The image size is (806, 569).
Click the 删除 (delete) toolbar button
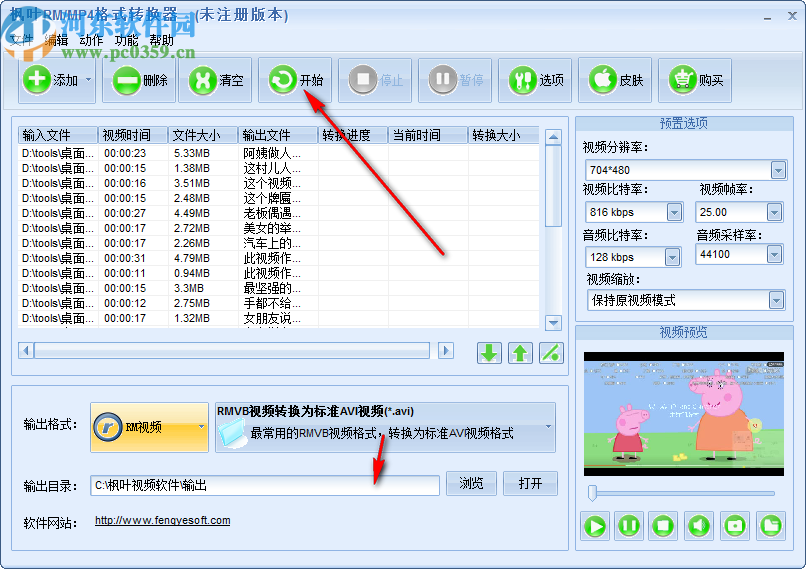[x=139, y=81]
